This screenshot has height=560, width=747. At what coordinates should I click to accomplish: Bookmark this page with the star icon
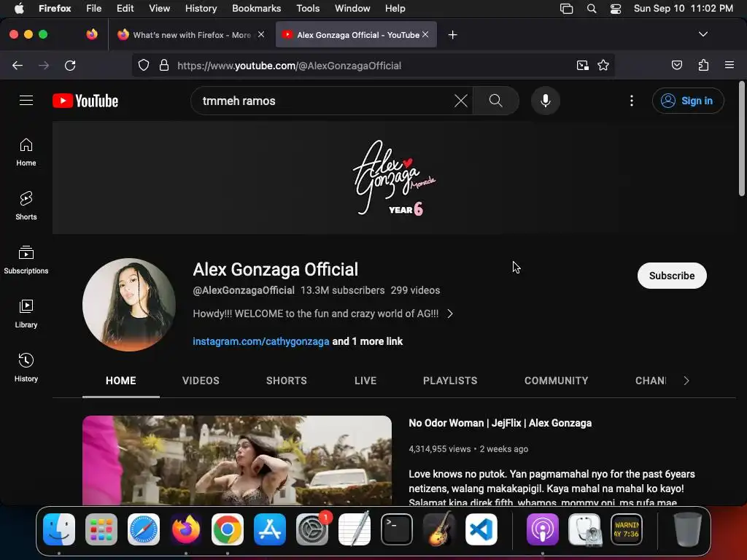point(603,65)
